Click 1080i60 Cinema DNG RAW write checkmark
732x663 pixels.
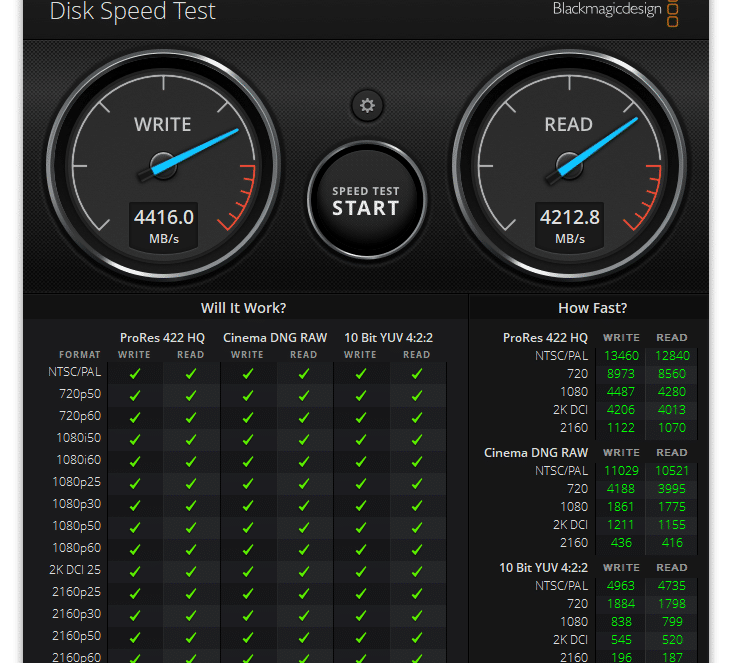pos(247,461)
